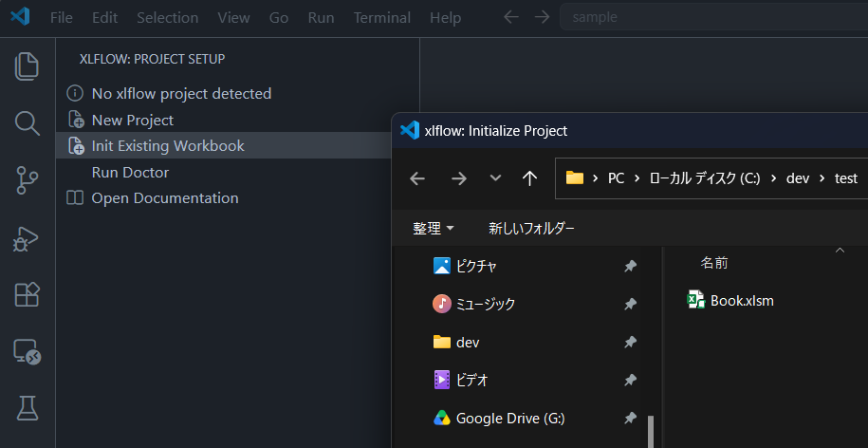Click the pin icon beside ピクチャ
Viewport: 868px width, 448px height.
(x=630, y=267)
